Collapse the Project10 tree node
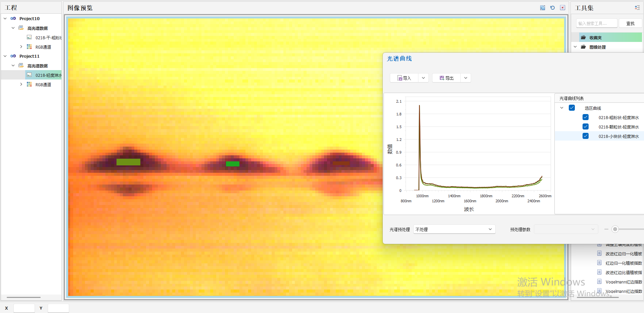The image size is (644, 313). (5, 18)
